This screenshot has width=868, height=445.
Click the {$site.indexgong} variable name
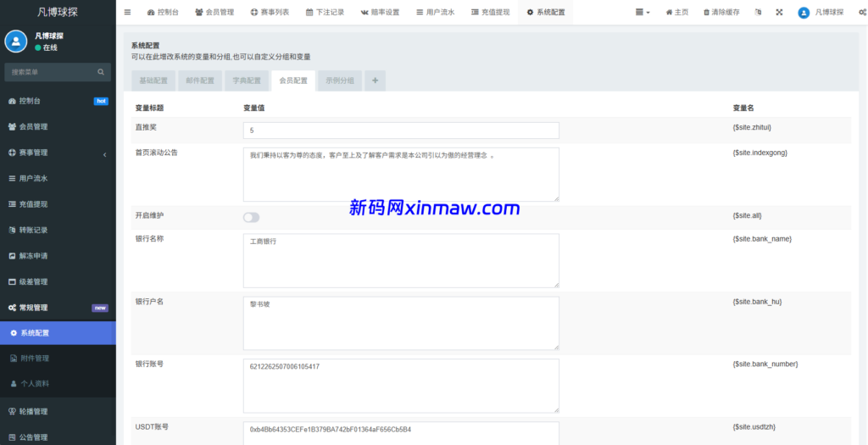click(x=759, y=153)
